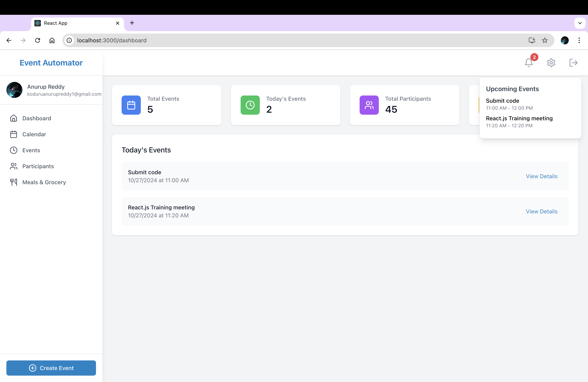588x382 pixels.
Task: View Details for Submit code event
Action: tap(542, 176)
